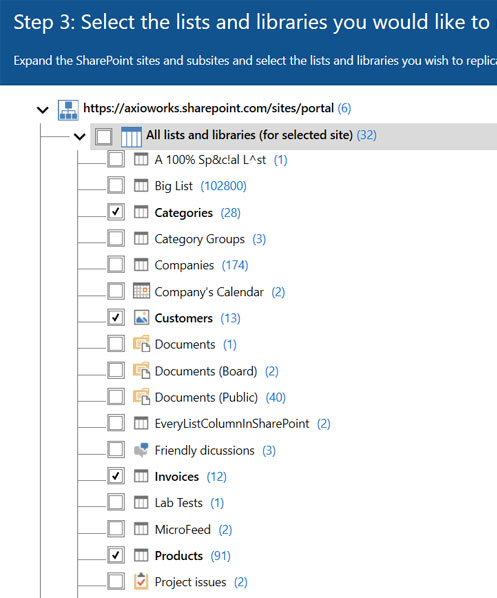Viewport: 497px width, 598px height.
Task: Click the 'Customers' bold row label
Action: tap(183, 318)
